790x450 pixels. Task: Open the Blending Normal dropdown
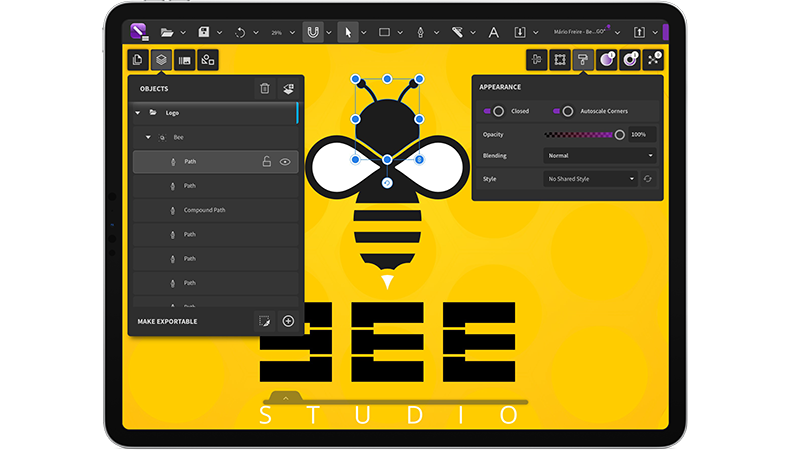pyautogui.click(x=600, y=156)
